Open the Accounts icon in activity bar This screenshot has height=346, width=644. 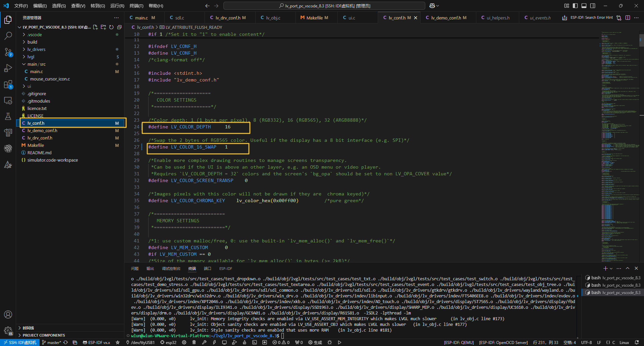coord(8,314)
